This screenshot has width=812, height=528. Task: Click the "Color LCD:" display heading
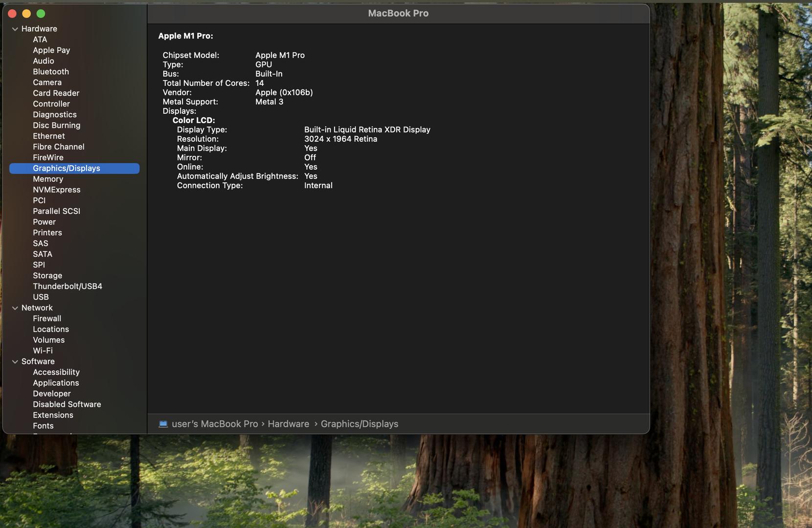(194, 121)
